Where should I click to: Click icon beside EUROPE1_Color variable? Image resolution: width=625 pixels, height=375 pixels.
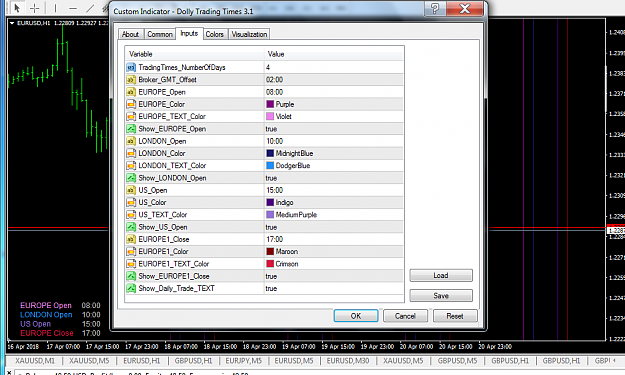131,251
